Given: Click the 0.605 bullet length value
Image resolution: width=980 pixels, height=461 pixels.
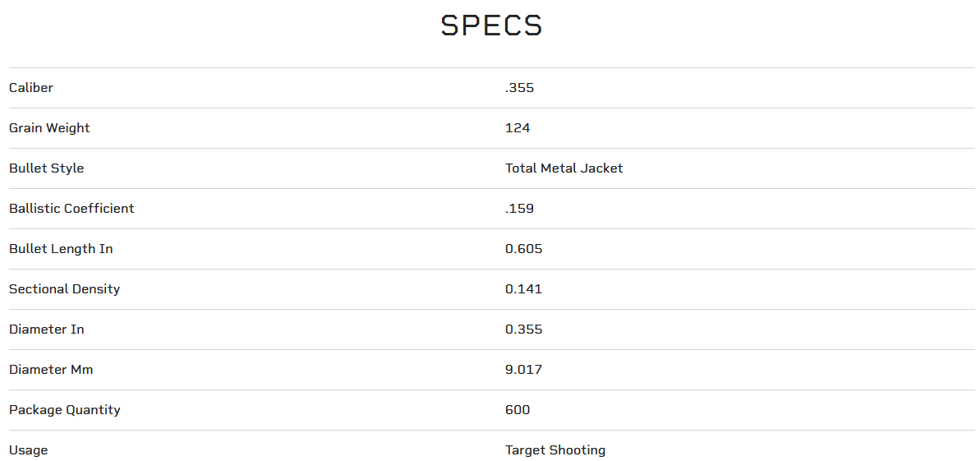Looking at the screenshot, I should point(523,249).
